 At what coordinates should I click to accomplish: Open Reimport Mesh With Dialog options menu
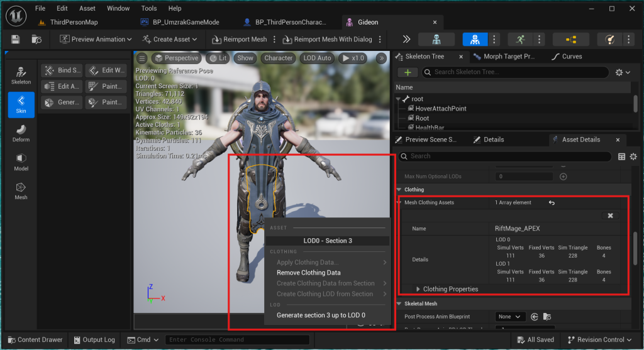(x=380, y=40)
